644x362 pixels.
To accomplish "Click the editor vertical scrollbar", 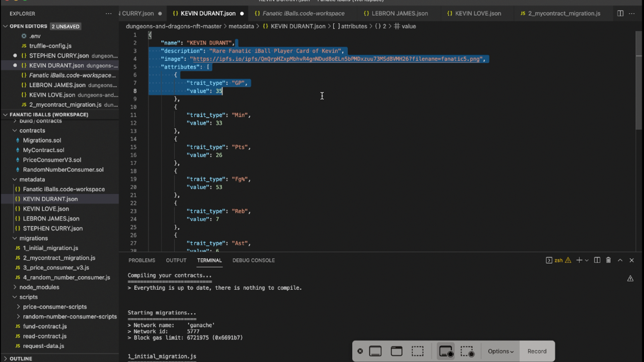I will pos(639,80).
